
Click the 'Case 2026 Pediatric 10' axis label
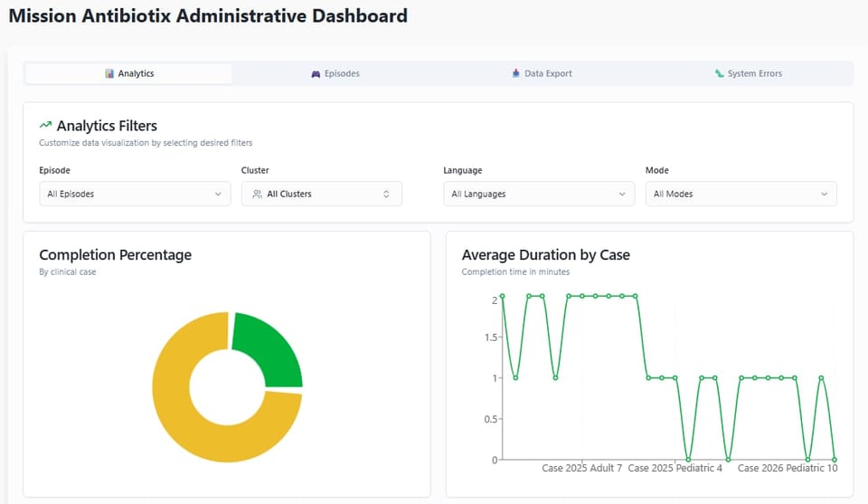788,469
